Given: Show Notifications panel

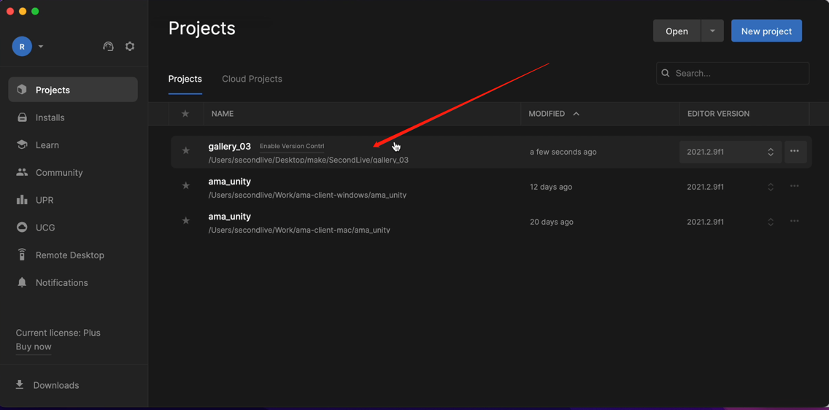Looking at the screenshot, I should pyautogui.click(x=61, y=282).
